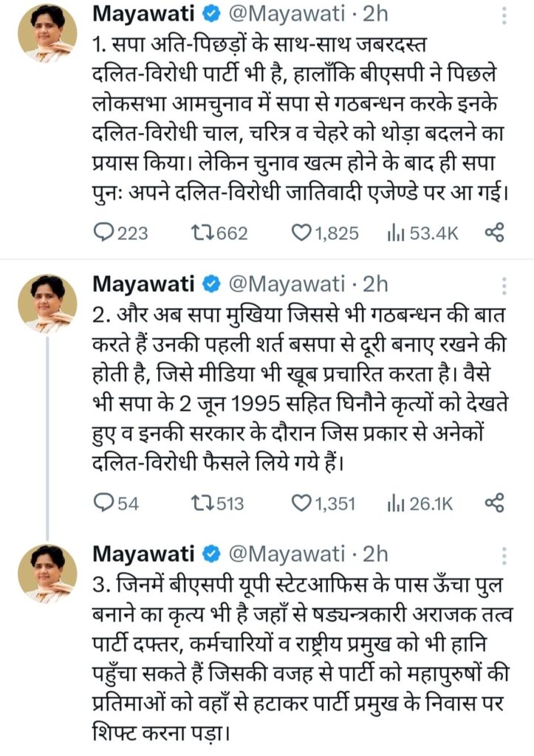Share the first tweet
534x756 pixels.
coord(494,233)
